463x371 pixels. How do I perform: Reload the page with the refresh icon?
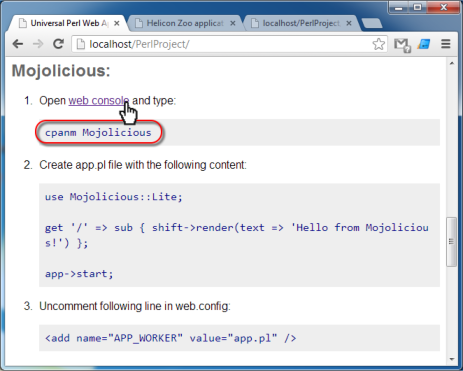click(59, 44)
